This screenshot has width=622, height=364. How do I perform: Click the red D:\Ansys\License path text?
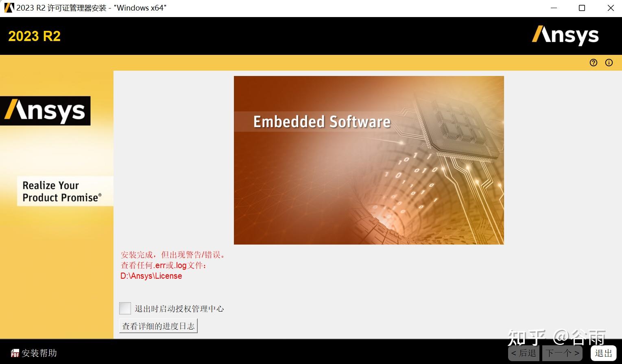point(151,276)
